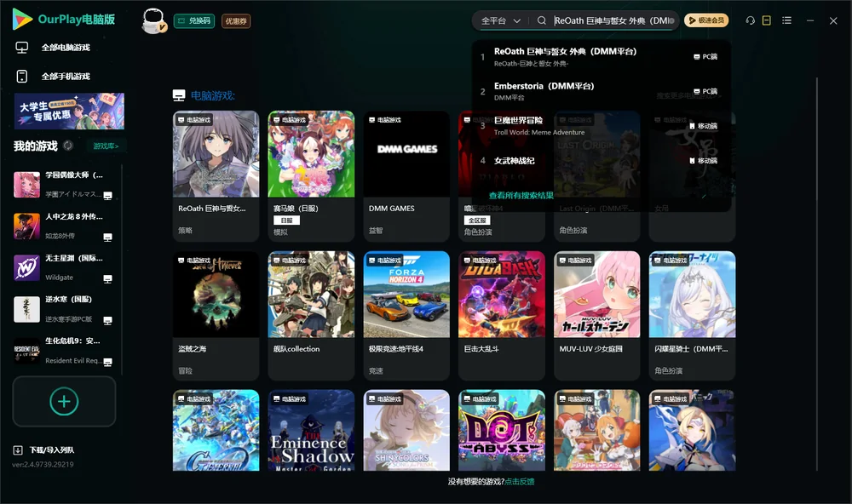Screen dimensions: 852x504
Task: Open the 极限竞速:地平线4 game card
Action: tap(406, 316)
